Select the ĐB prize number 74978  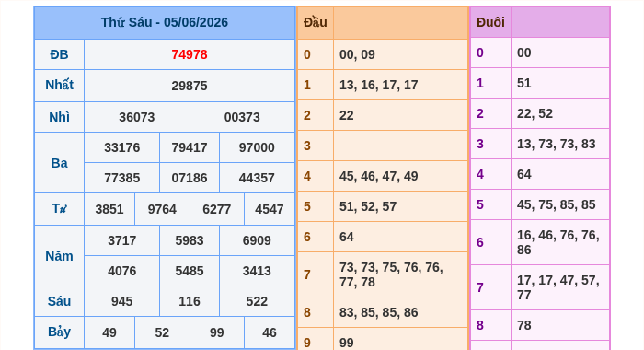[190, 54]
